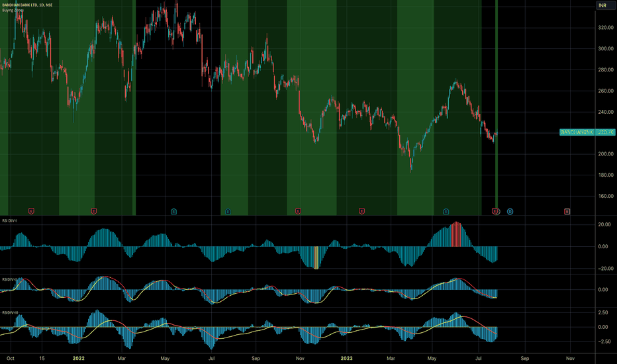Click the '15' label on time axis
The image size is (617, 364).
pyautogui.click(x=42, y=359)
